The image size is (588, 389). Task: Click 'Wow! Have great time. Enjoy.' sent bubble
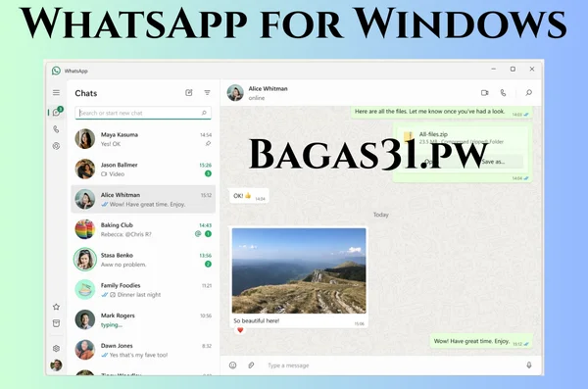tap(481, 341)
